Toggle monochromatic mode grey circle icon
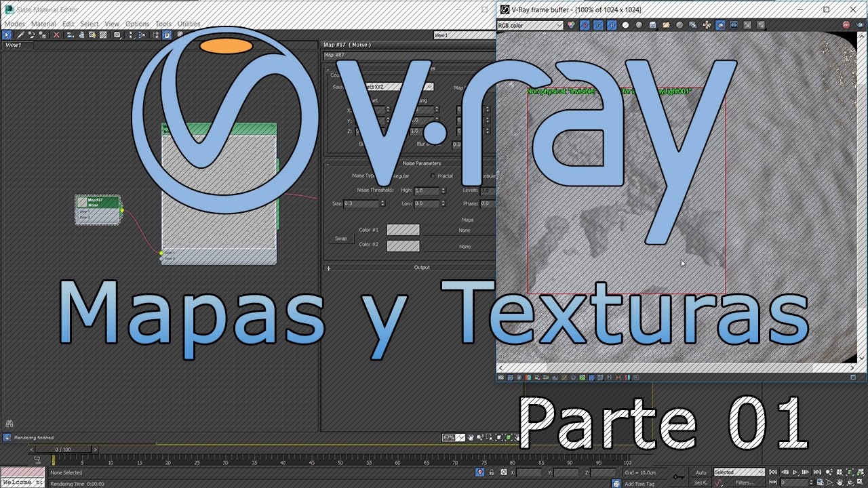This screenshot has width=868, height=488. click(x=639, y=25)
